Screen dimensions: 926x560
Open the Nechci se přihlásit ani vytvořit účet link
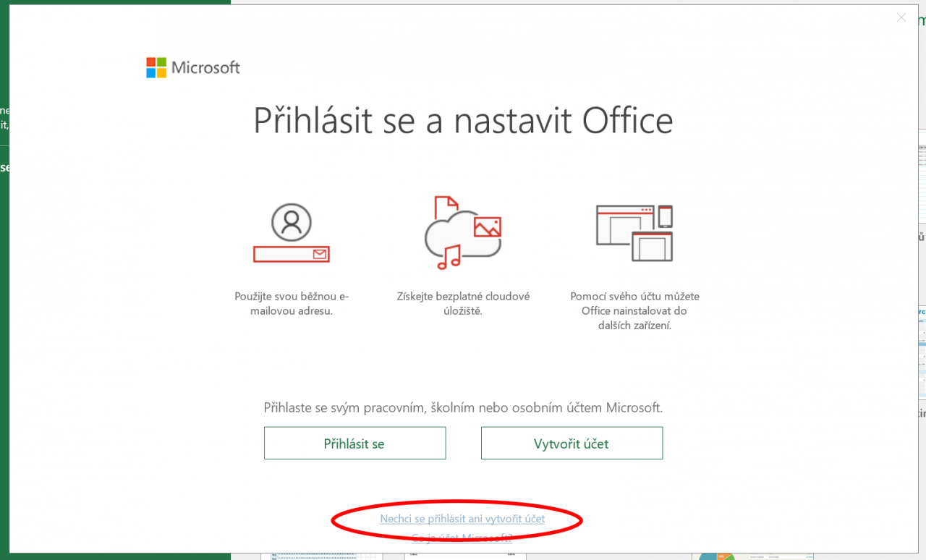[462, 519]
